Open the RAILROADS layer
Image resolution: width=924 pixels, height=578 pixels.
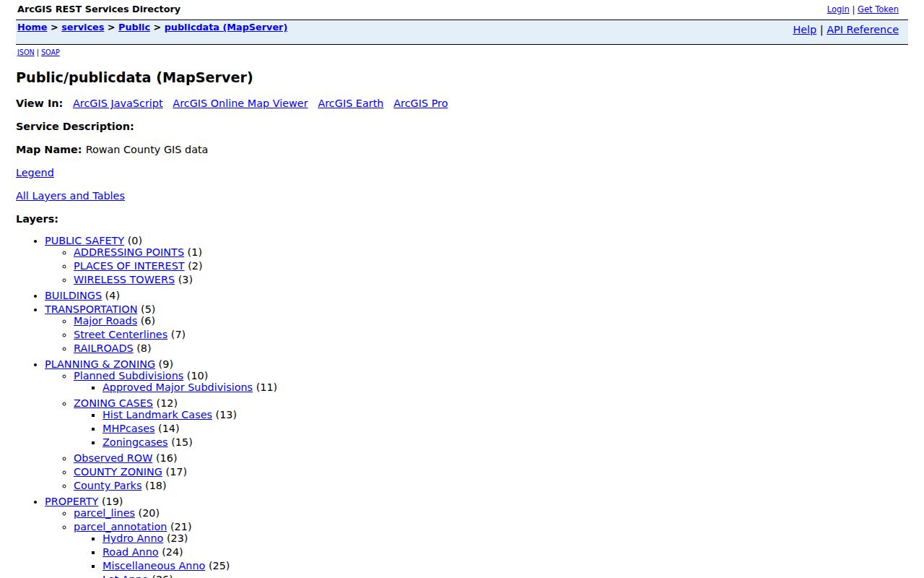coord(103,348)
